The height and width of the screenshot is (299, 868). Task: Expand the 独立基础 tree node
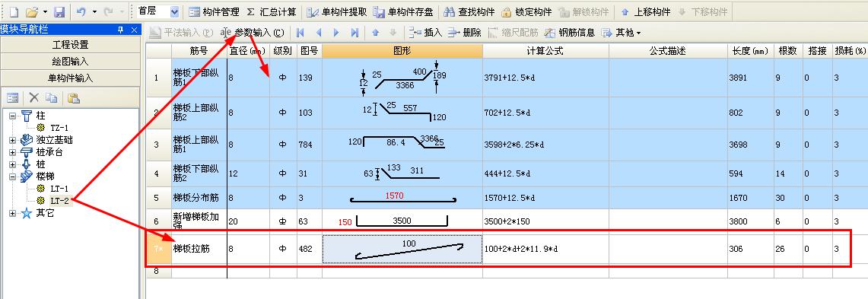(12, 140)
